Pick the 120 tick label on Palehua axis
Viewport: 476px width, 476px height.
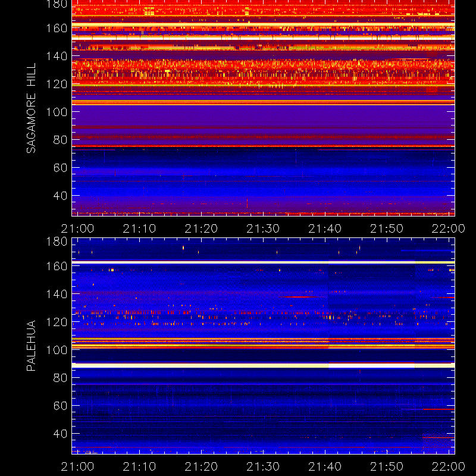coord(57,322)
